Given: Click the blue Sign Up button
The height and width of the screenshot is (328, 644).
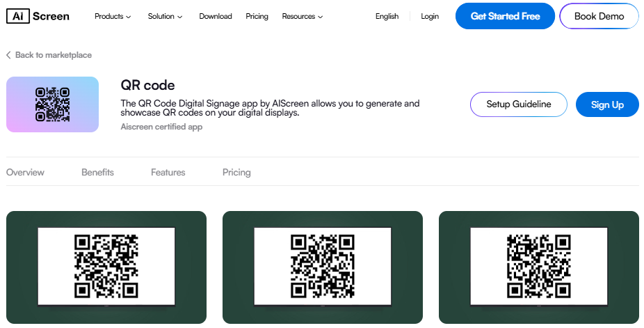Looking at the screenshot, I should tap(607, 104).
